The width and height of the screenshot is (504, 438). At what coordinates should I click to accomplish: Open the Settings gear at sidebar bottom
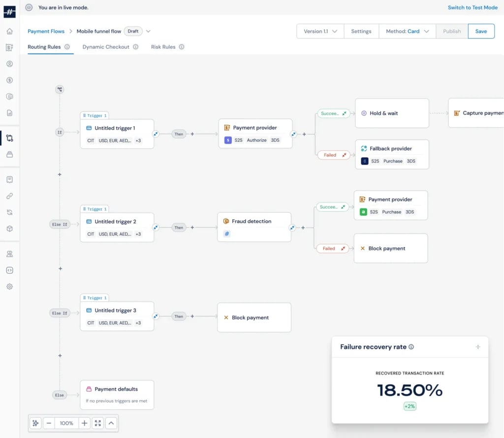click(x=10, y=286)
